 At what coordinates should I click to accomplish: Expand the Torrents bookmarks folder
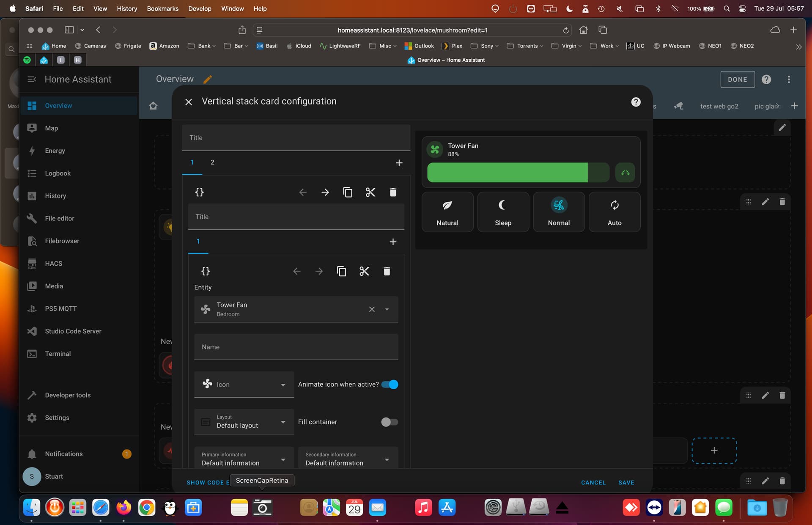525,46
